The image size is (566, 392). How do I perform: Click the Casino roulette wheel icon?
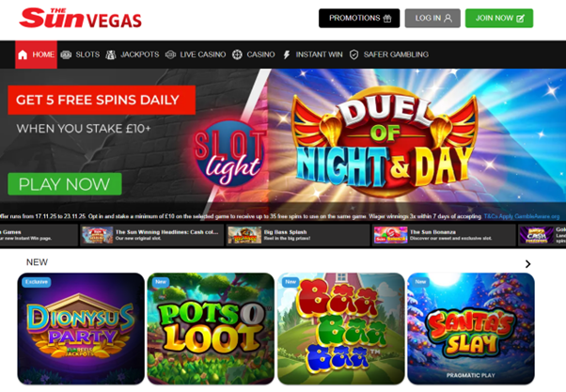(x=237, y=55)
